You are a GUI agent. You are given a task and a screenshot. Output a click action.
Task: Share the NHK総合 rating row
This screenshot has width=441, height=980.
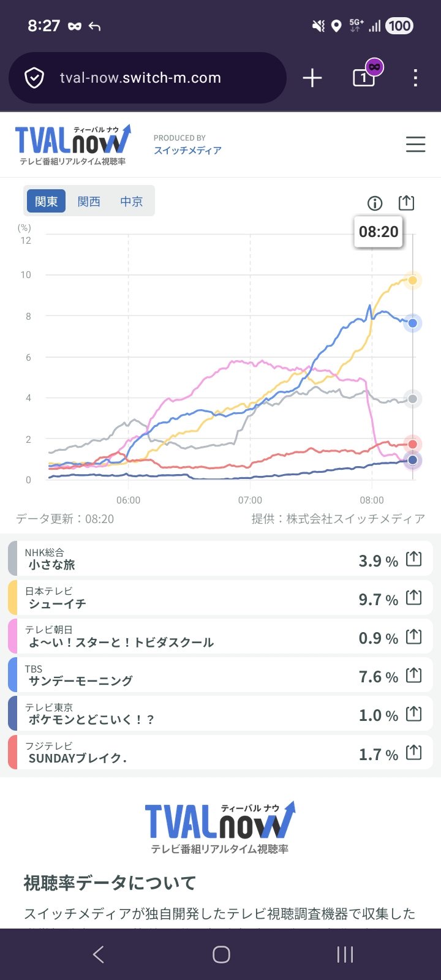coord(414,559)
